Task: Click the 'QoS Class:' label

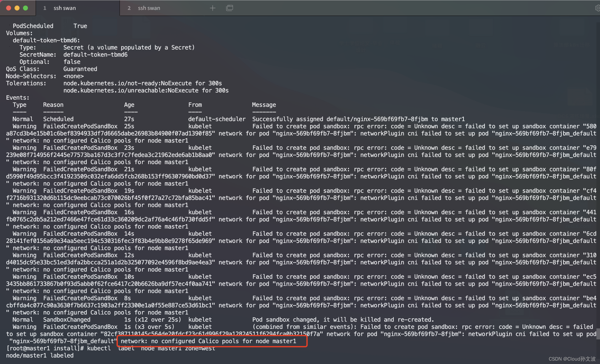Action: [x=23, y=69]
